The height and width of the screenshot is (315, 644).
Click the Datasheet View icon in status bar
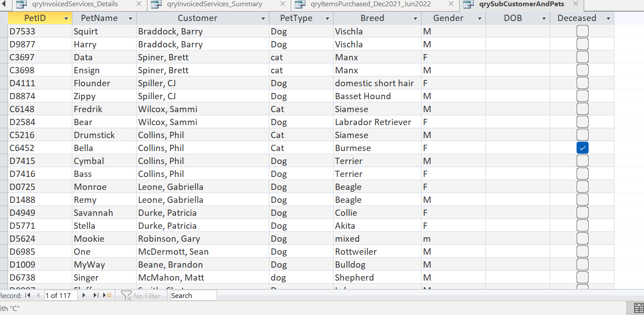pyautogui.click(x=639, y=308)
